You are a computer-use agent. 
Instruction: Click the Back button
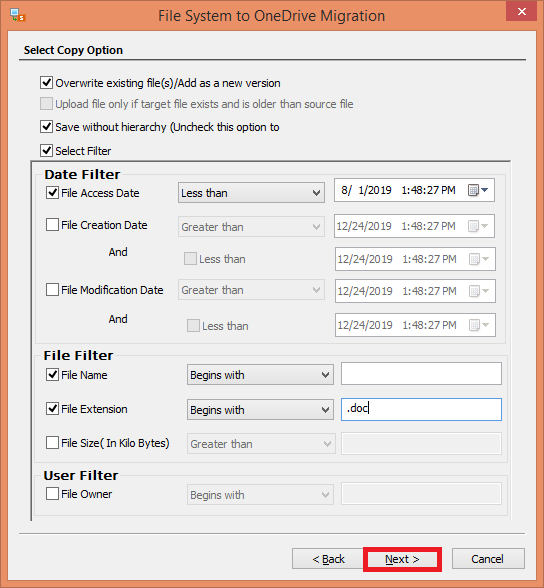(328, 559)
